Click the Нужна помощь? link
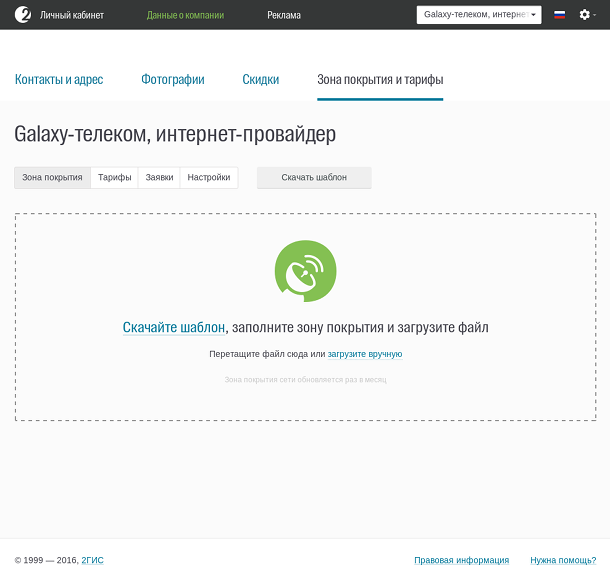Viewport: 610px width, 583px height. (563, 560)
